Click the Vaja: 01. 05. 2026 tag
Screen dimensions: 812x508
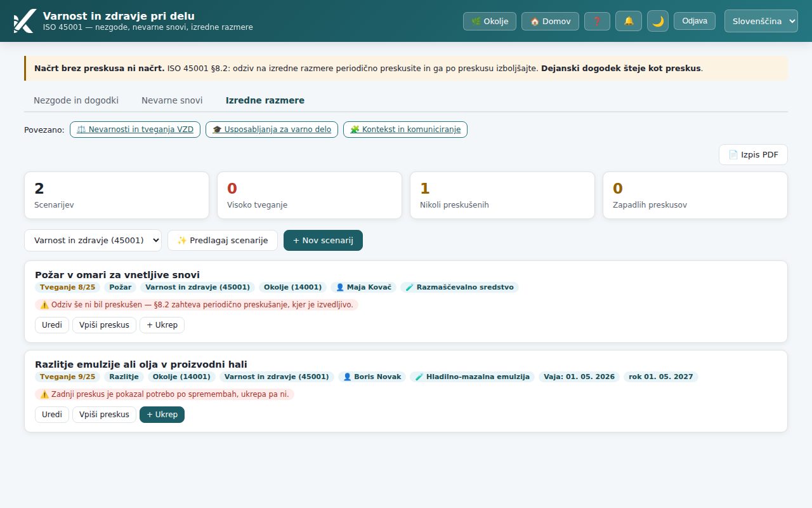[579, 377]
